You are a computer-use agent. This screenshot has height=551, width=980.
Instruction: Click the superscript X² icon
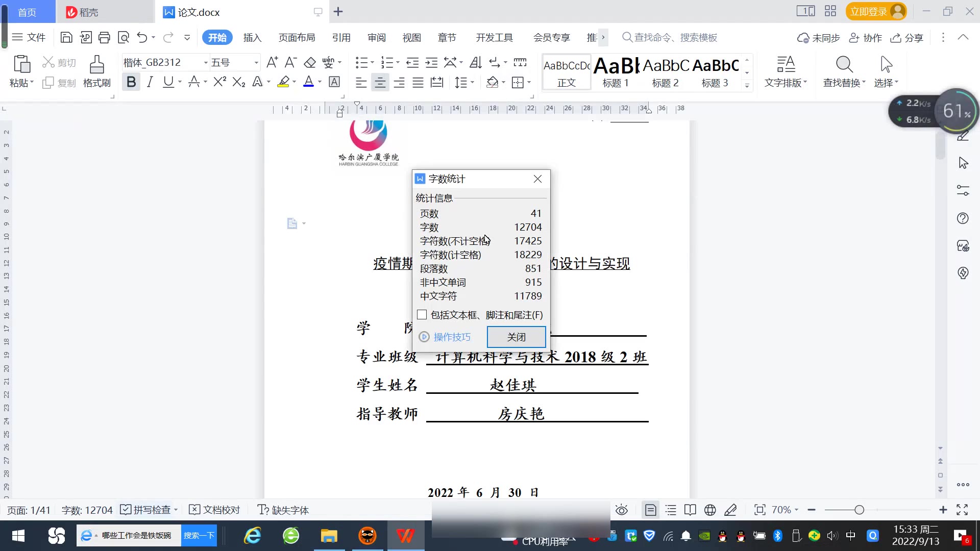[x=219, y=82]
